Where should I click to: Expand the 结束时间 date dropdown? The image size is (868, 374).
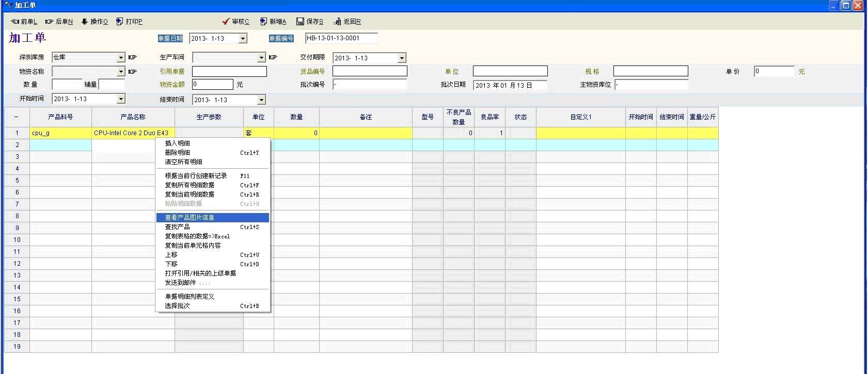click(x=261, y=100)
